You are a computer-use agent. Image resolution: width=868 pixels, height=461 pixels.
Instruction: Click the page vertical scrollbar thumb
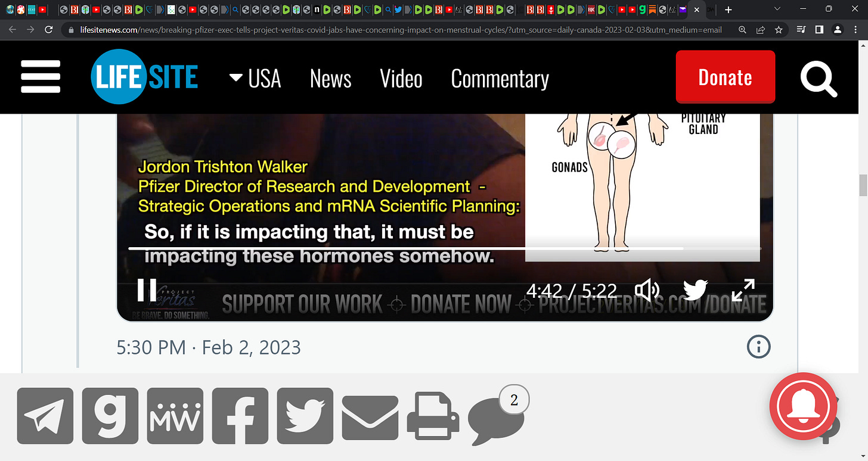[863, 185]
